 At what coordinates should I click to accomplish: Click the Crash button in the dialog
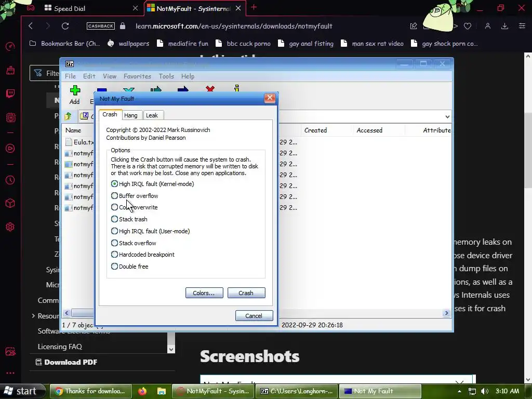pyautogui.click(x=246, y=293)
